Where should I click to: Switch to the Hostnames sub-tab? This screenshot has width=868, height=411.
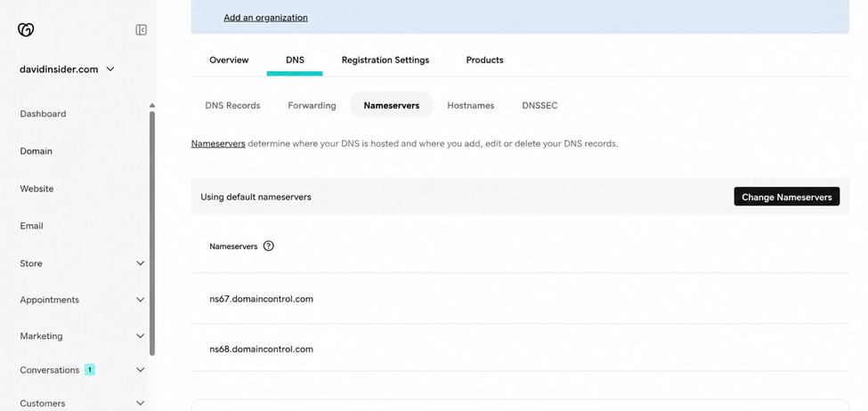click(471, 105)
